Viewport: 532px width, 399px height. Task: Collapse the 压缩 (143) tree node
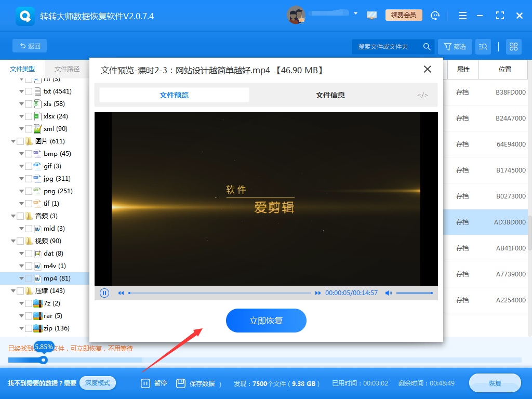[x=13, y=291]
